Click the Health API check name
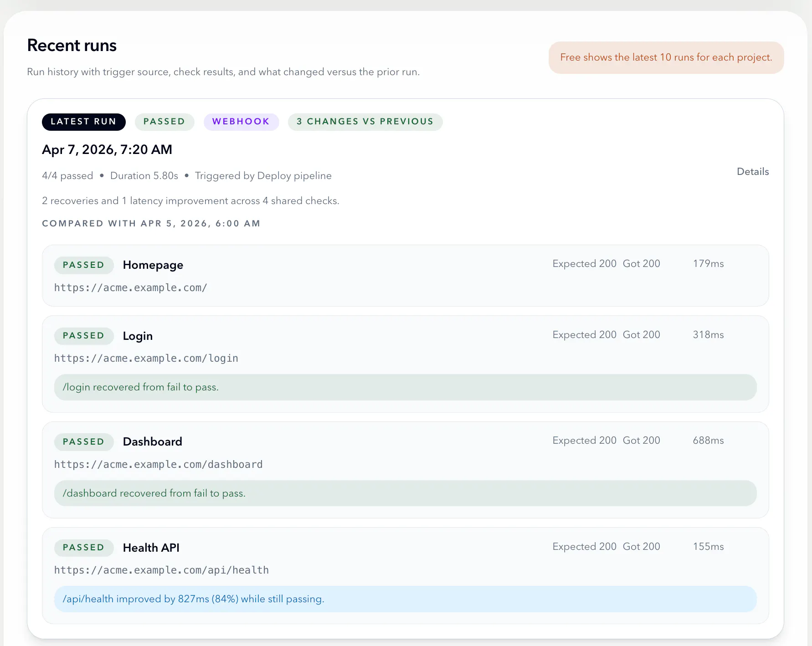Viewport: 812px width, 646px height. pos(151,548)
